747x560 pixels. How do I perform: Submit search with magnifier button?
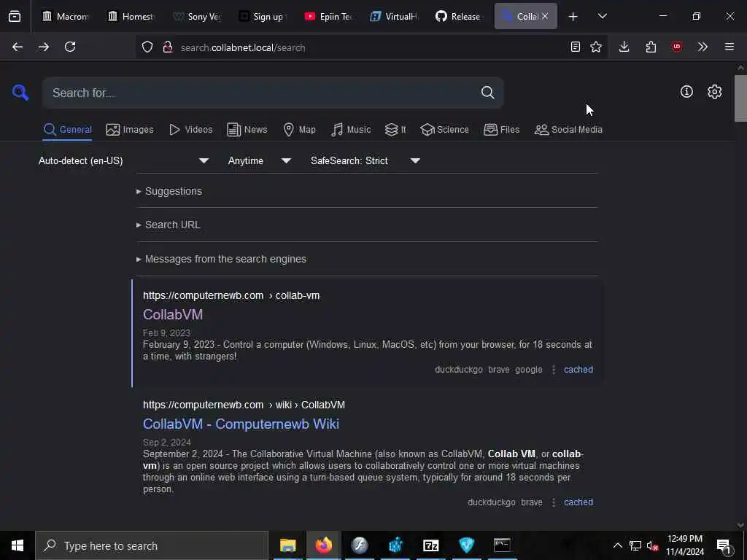[x=488, y=93]
